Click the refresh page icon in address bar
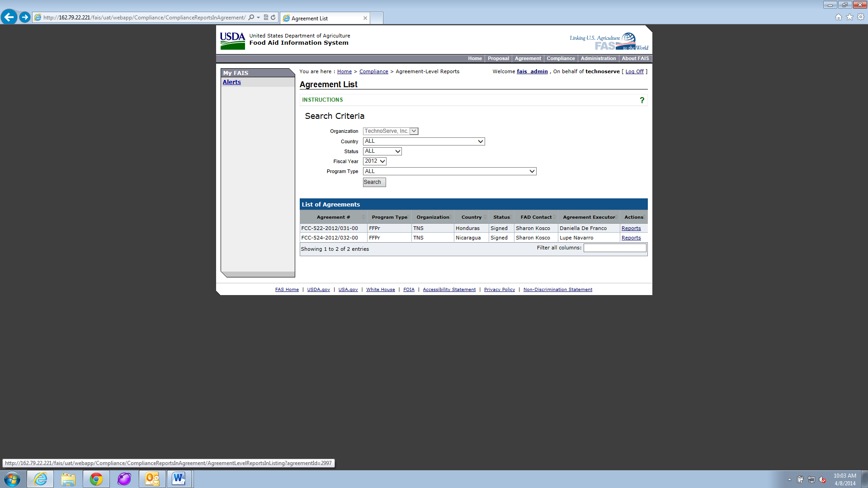Screen dimensions: 868x488 [273, 18]
